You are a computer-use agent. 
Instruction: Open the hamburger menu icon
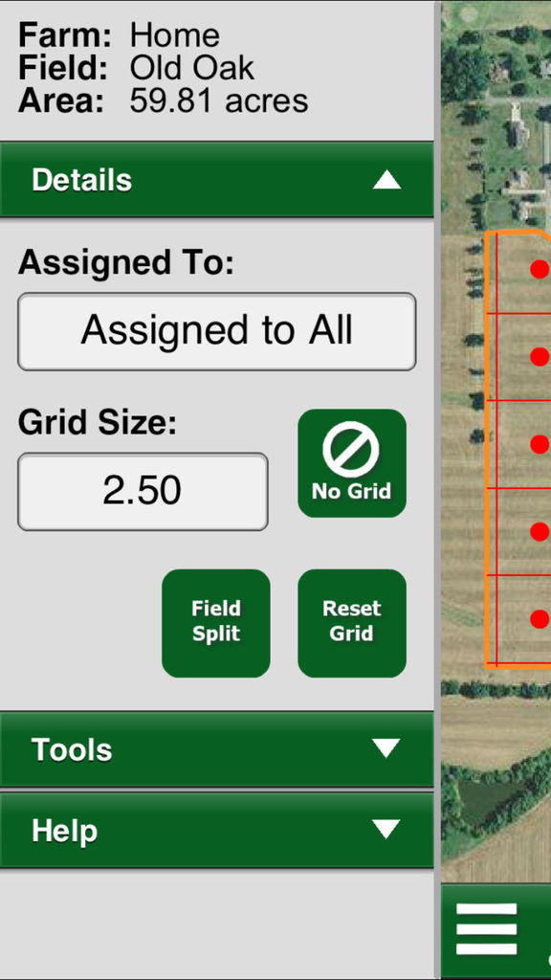[x=487, y=928]
